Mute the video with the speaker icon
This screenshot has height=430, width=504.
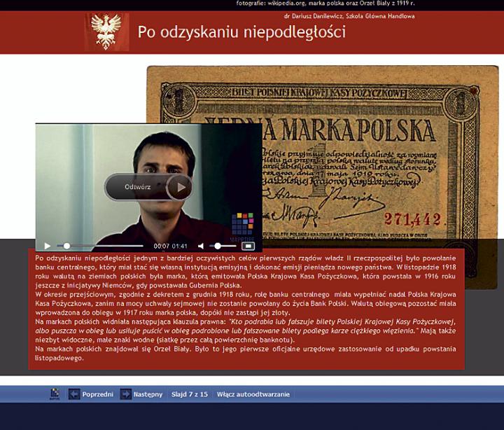(201, 247)
